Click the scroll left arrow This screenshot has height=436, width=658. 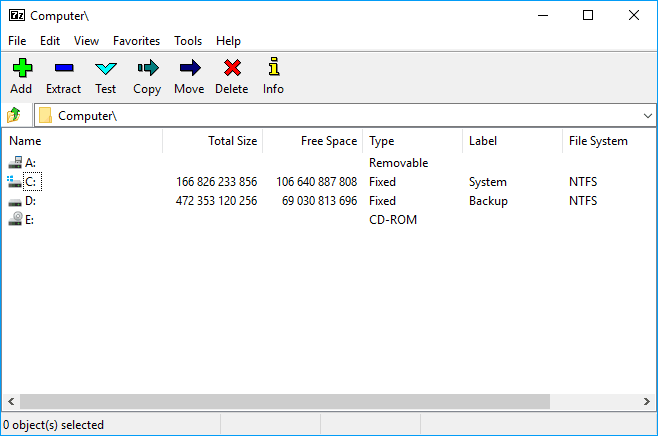11,402
